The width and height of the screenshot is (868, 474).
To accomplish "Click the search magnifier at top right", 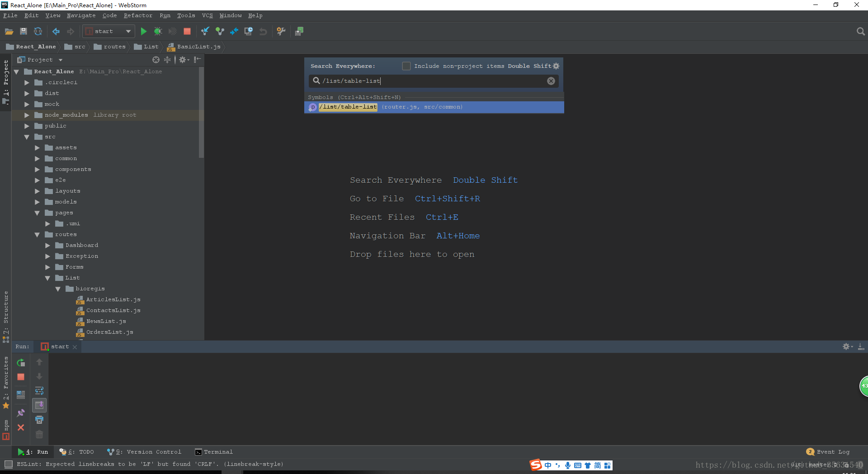I will coord(861,31).
